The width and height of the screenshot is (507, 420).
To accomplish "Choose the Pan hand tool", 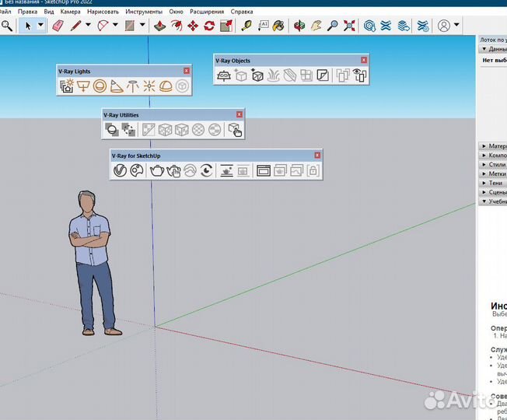I will 316,26.
